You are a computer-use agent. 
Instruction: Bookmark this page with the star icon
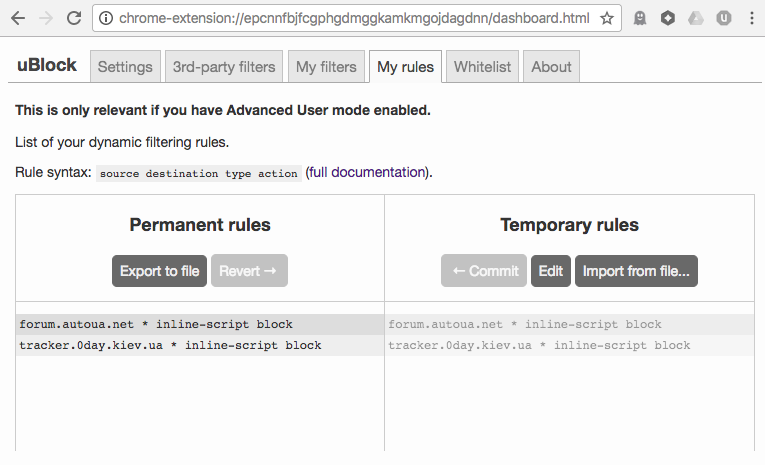[x=607, y=18]
